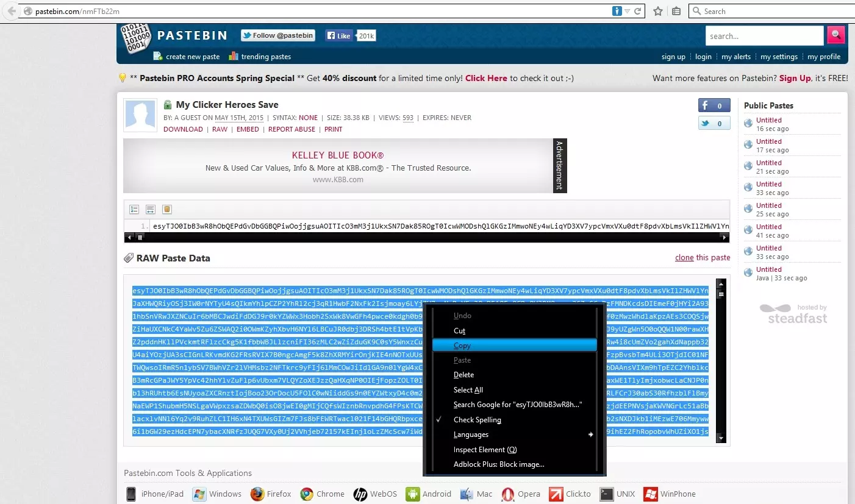Click the UNIX terminal icon
Screen dimensions: 855x504
pyautogui.click(x=606, y=494)
